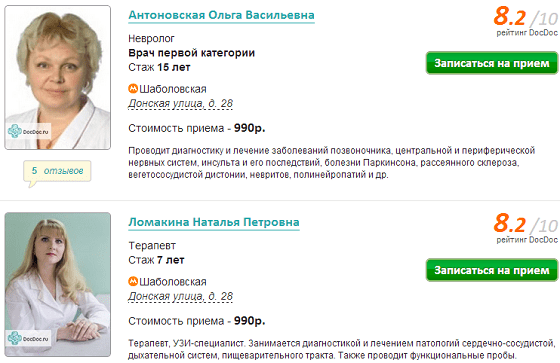Open Антоновская Ольга Васильевна profile link
560x363 pixels.
[221, 15]
